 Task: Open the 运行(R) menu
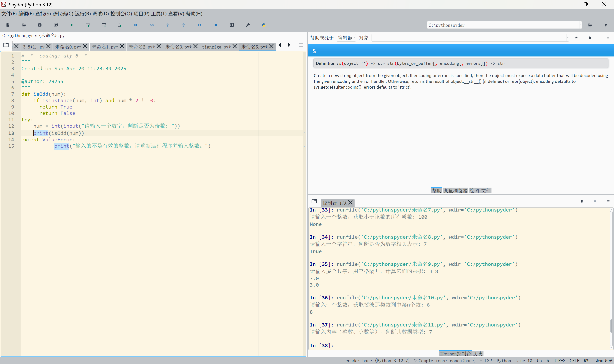click(83, 14)
